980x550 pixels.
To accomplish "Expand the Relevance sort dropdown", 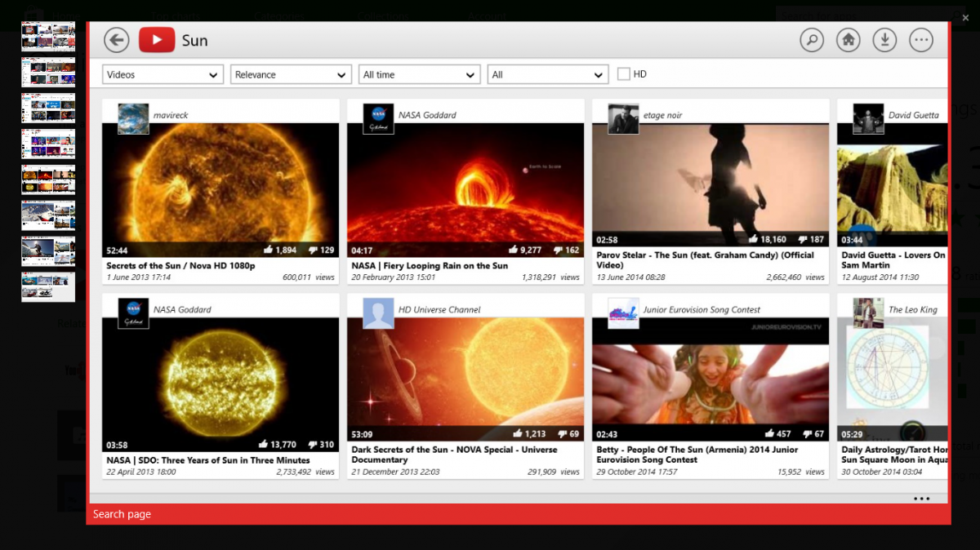I will coord(291,74).
